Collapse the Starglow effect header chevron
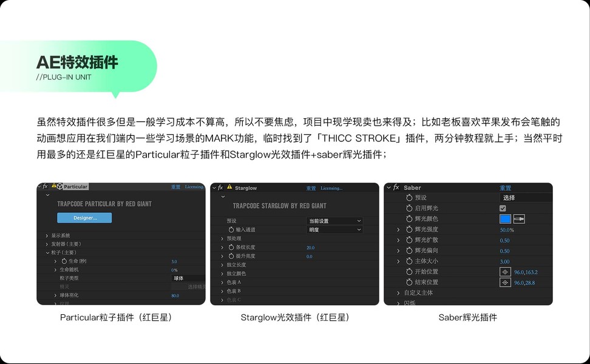The height and width of the screenshot is (364, 590). pos(214,187)
